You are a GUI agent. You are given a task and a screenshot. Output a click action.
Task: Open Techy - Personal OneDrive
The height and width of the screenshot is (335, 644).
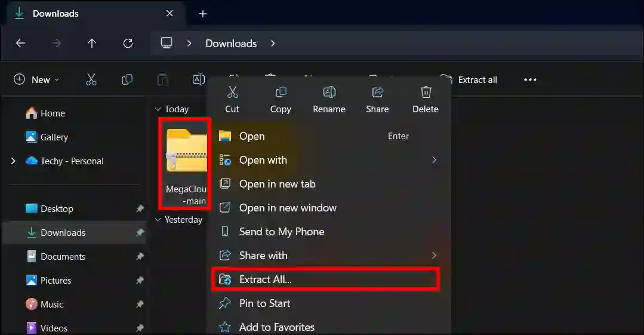pos(64,161)
